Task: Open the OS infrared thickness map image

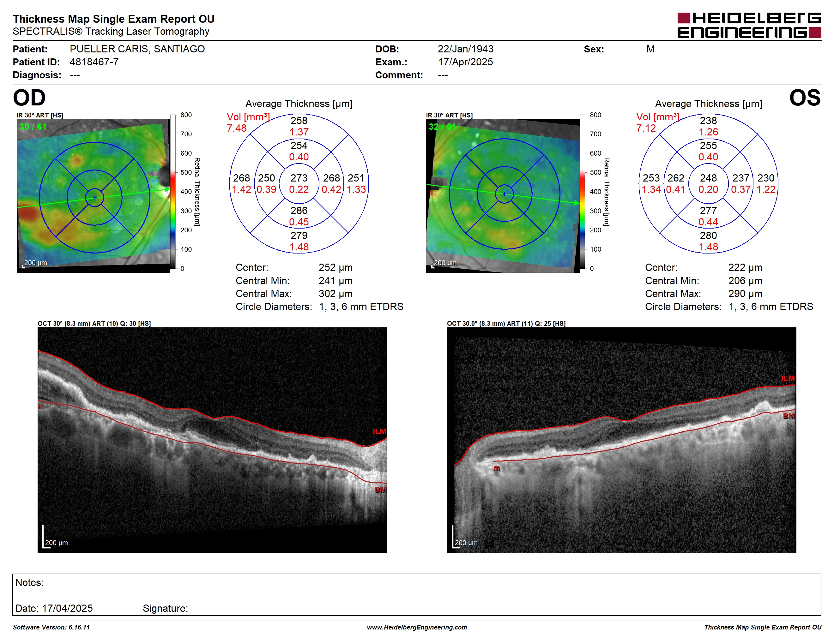Action: pyautogui.click(x=503, y=196)
